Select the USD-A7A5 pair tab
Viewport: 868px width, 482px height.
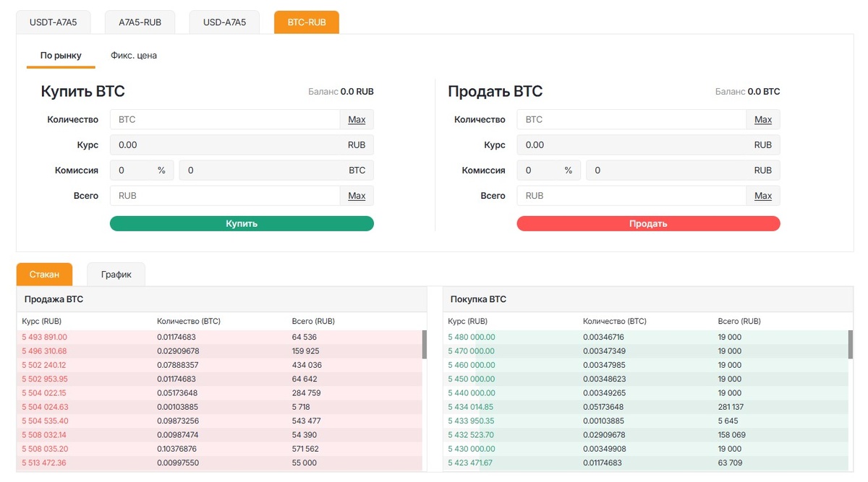click(224, 22)
